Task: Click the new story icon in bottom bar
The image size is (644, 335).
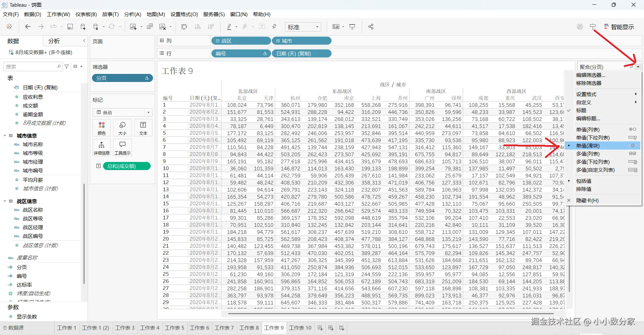Action: pyautogui.click(x=342, y=328)
